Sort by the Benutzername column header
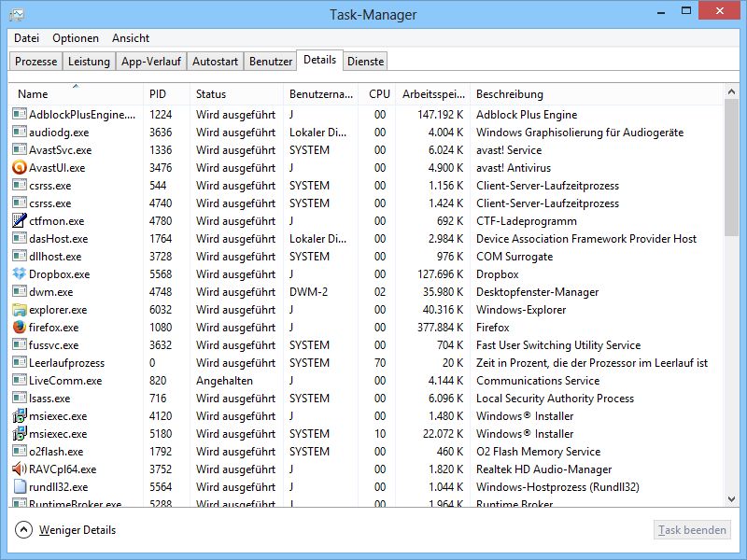This screenshot has width=747, height=560. point(320,94)
